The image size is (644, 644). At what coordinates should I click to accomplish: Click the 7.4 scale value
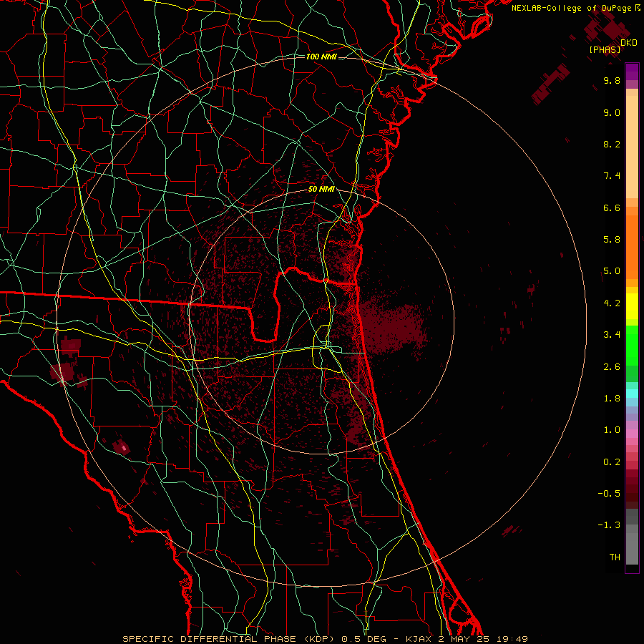(612, 176)
